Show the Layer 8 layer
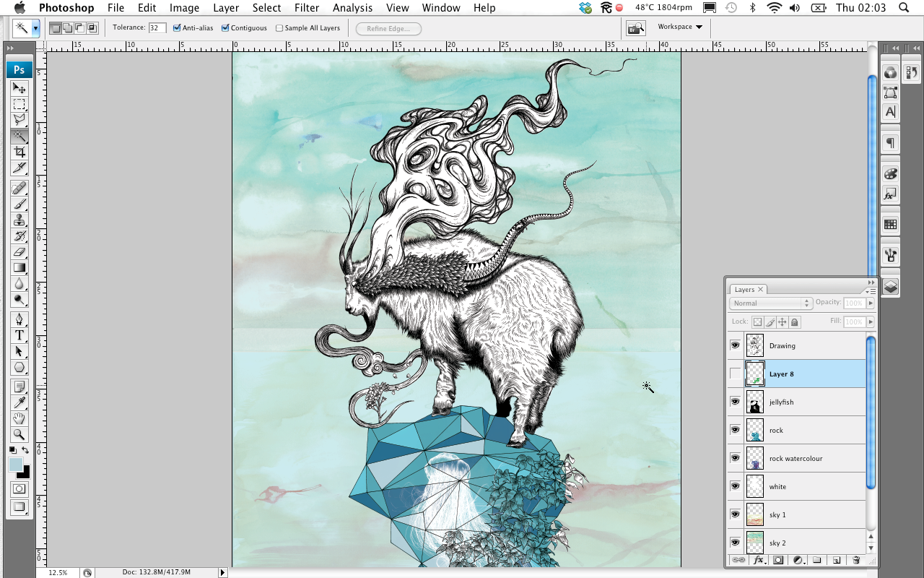924x578 pixels. [x=735, y=374]
